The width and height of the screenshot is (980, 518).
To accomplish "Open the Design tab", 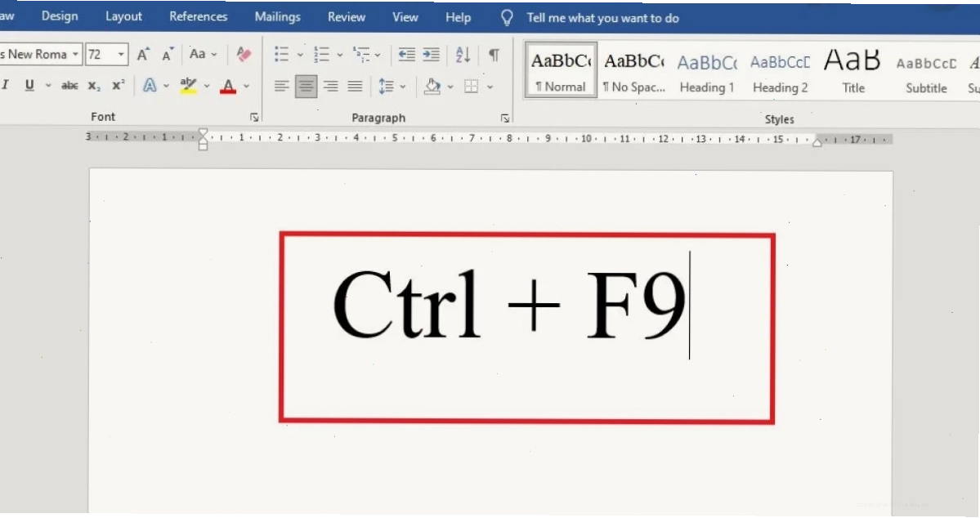I will point(60,16).
